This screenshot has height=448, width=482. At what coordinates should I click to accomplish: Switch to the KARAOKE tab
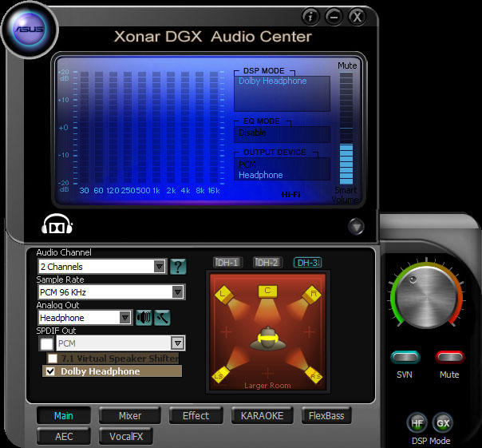tap(263, 416)
